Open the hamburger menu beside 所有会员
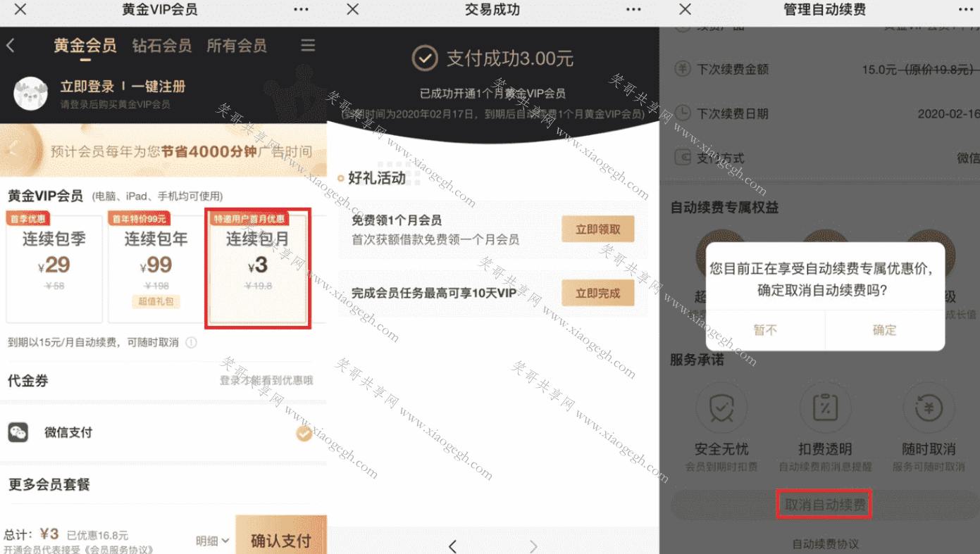 point(308,45)
